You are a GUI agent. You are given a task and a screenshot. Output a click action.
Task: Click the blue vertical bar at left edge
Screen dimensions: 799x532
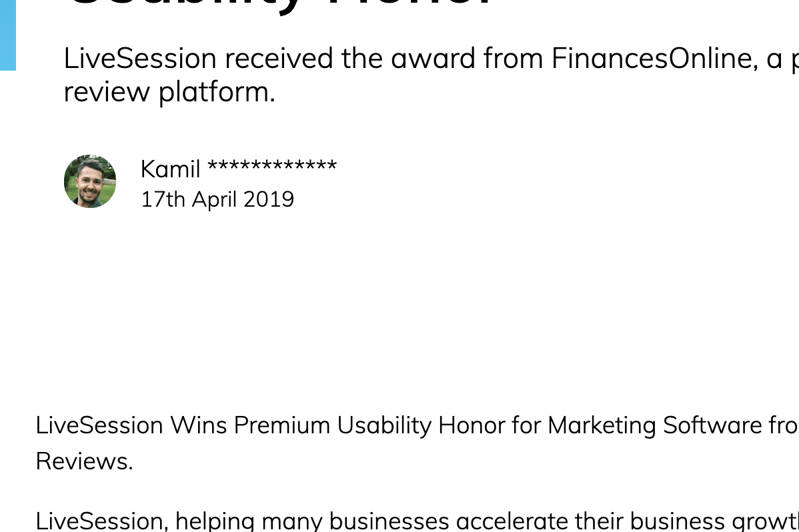[x=7, y=33]
